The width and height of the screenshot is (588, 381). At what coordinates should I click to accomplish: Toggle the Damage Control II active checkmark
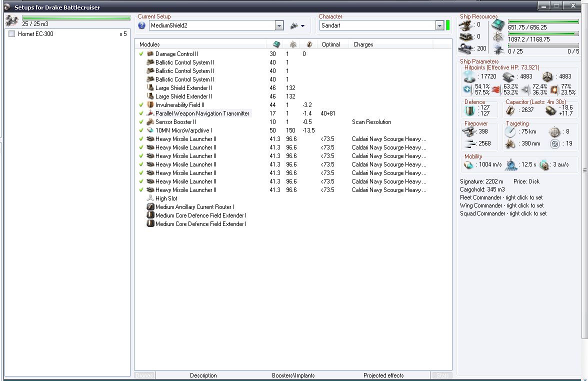(141, 53)
